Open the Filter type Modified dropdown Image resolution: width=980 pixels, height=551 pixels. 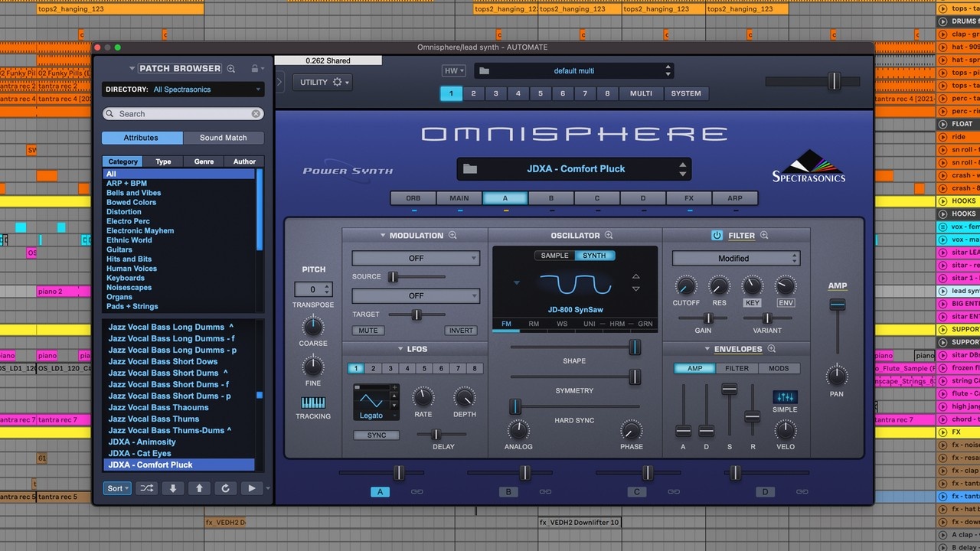(x=736, y=259)
